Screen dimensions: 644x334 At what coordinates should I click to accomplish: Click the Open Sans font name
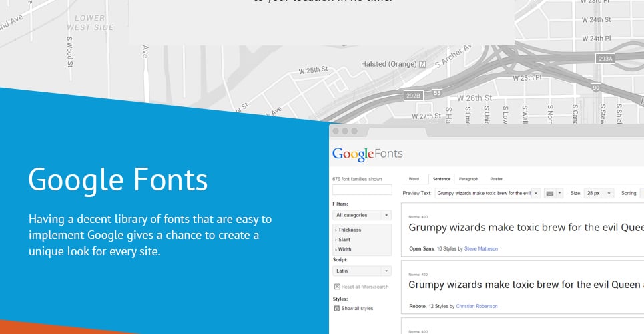421,249
